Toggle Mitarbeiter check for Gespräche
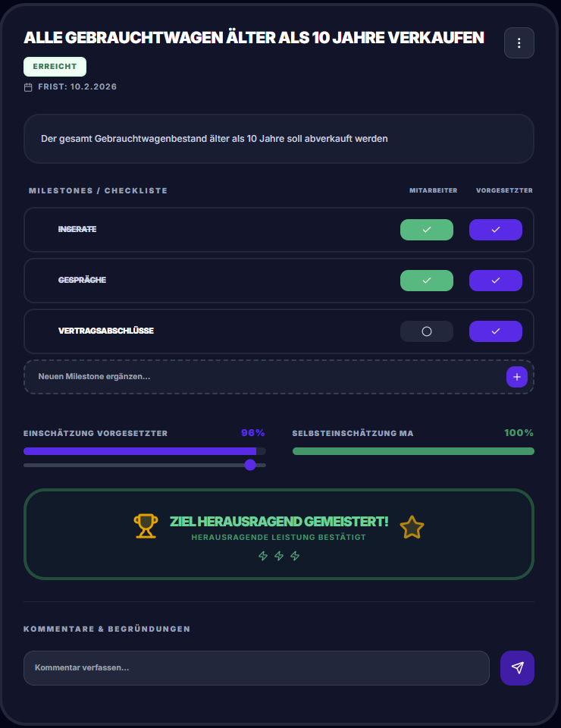 pos(426,281)
